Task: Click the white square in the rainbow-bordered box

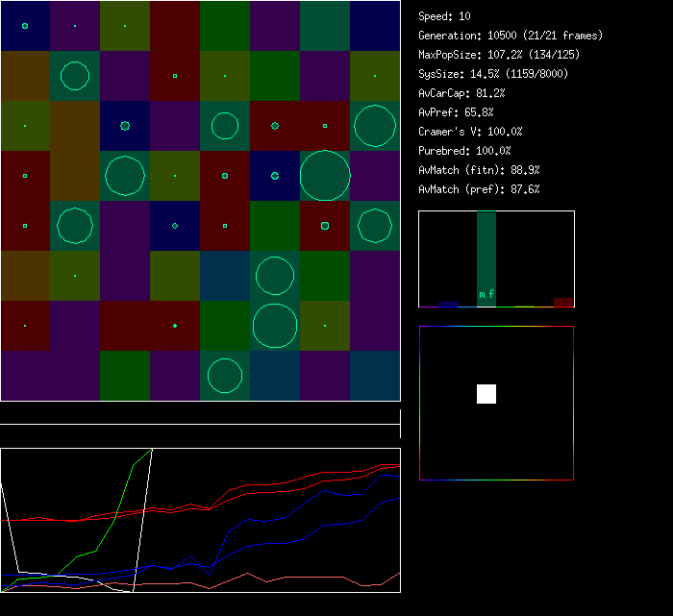Action: pyautogui.click(x=486, y=394)
